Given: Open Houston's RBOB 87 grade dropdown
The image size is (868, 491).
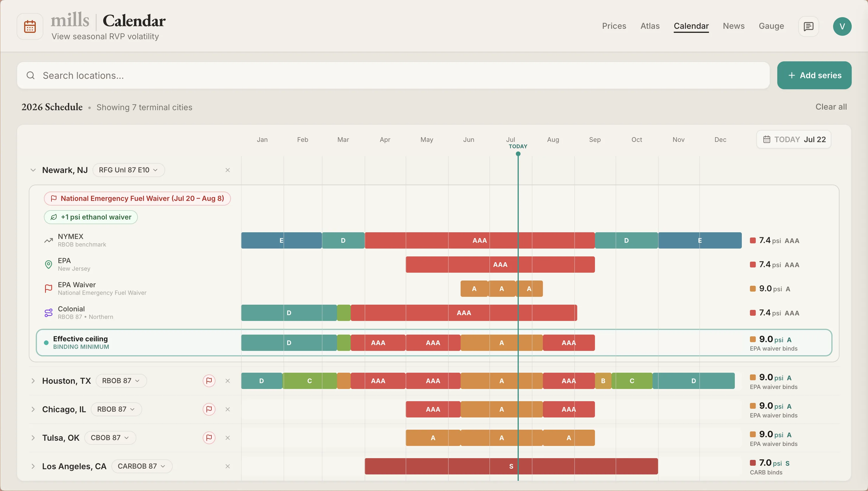Looking at the screenshot, I should pos(121,381).
